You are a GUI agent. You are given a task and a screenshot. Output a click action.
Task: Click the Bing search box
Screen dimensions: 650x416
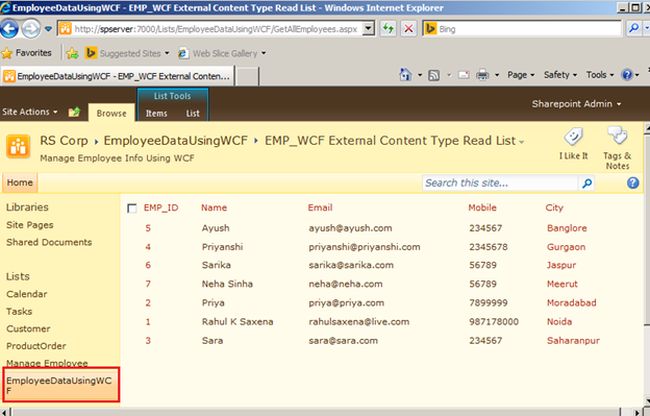pos(522,29)
